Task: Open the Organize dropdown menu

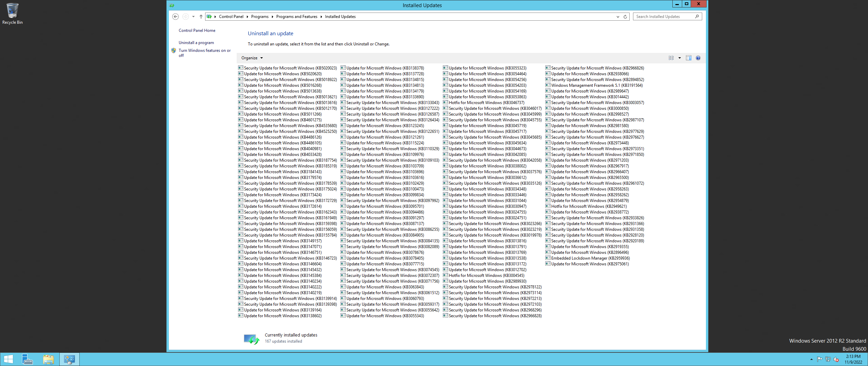Action: coord(252,58)
